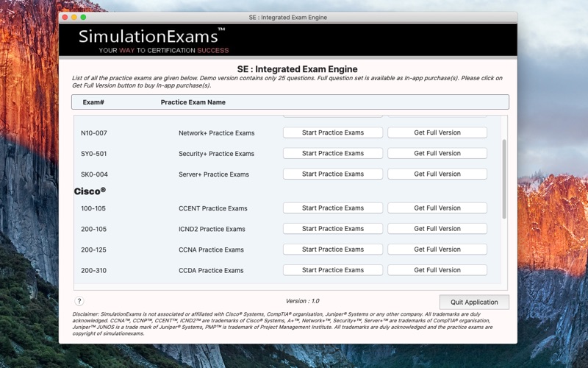Click the Cisco® section heading
588x368 pixels.
coord(90,191)
